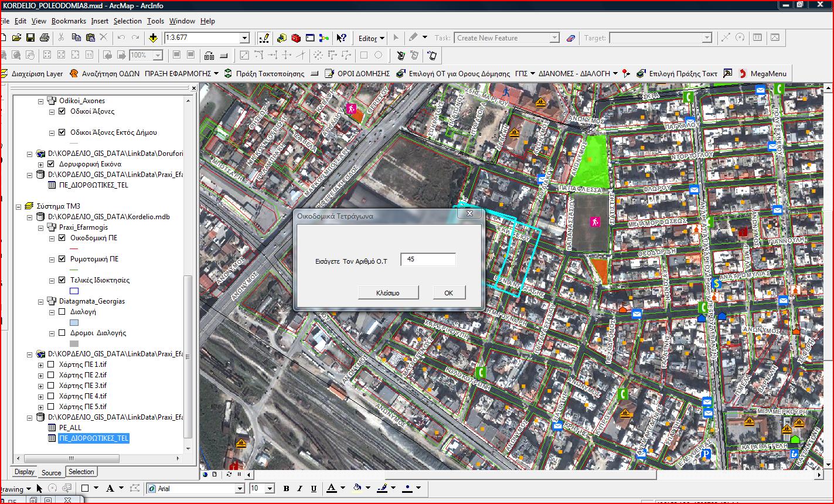This screenshot has width=834, height=504.
Task: Open the font size 10 dropdown
Action: click(x=270, y=488)
